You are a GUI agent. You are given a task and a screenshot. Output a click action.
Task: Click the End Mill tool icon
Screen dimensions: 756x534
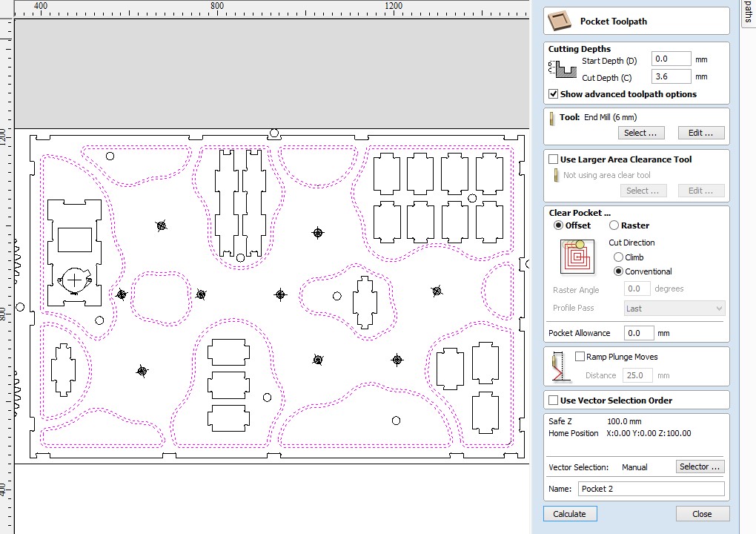point(552,118)
